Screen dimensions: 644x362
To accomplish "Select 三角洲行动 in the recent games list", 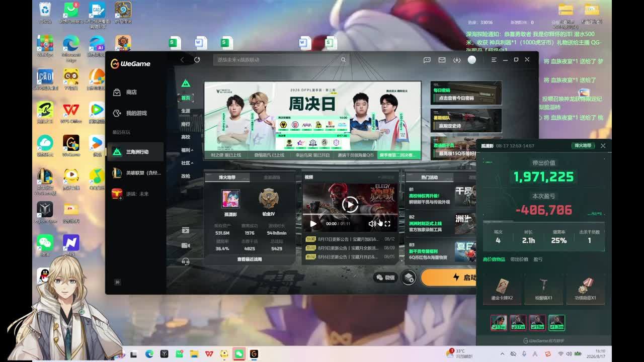I will click(x=136, y=151).
